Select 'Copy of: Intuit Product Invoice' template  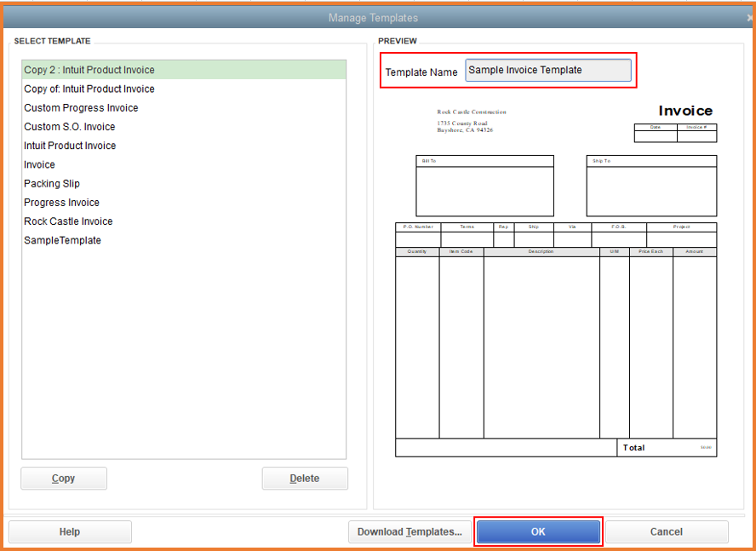click(x=184, y=89)
